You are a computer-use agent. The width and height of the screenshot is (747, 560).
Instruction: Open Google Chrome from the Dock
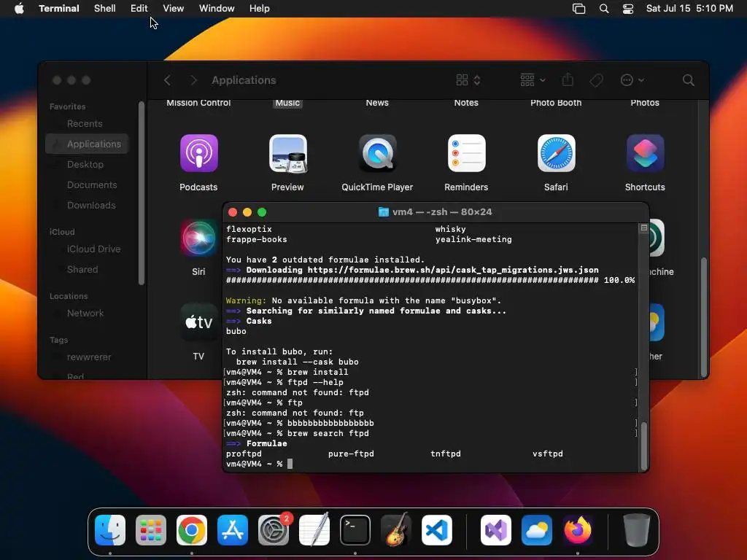(x=192, y=530)
